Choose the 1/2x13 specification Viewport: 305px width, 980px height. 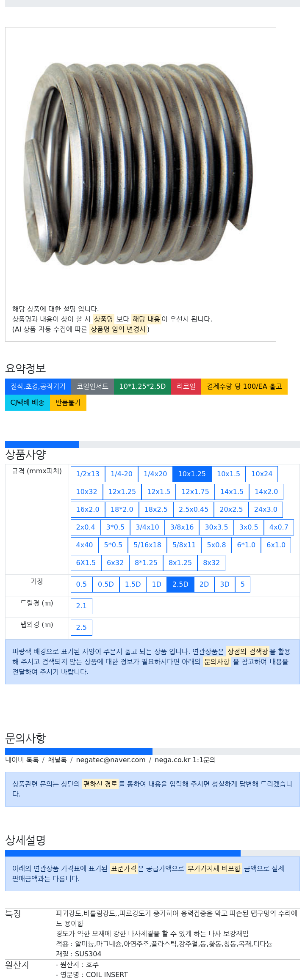pos(88,474)
